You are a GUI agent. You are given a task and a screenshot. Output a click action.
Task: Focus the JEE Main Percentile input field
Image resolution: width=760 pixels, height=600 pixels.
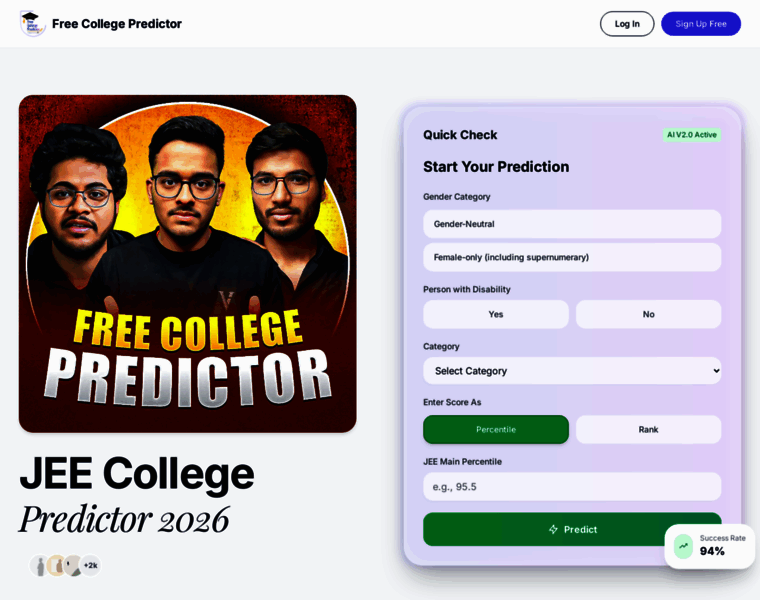(572, 487)
